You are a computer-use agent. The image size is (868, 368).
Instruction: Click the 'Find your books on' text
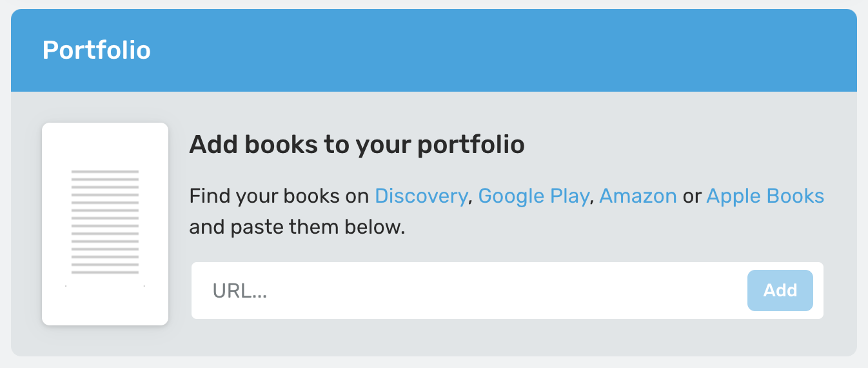[279, 196]
